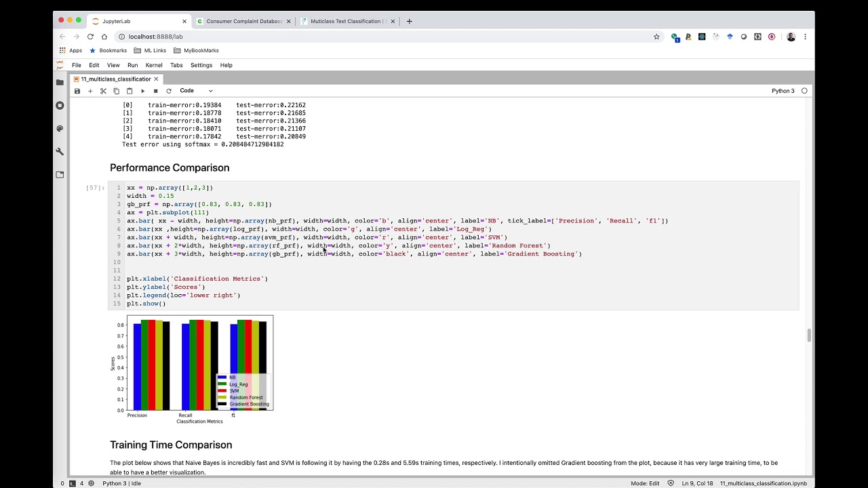868x488 pixels.
Task: Open the Settings menu
Action: pos(201,65)
